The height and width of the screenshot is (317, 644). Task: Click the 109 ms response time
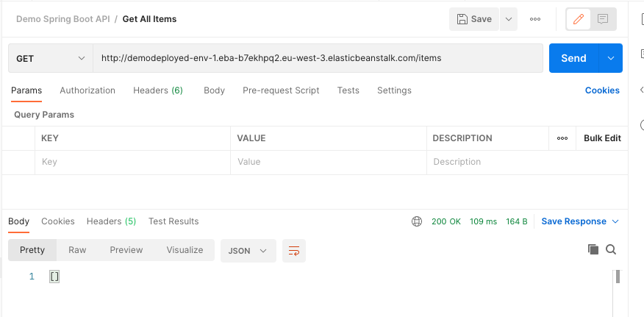tap(483, 221)
